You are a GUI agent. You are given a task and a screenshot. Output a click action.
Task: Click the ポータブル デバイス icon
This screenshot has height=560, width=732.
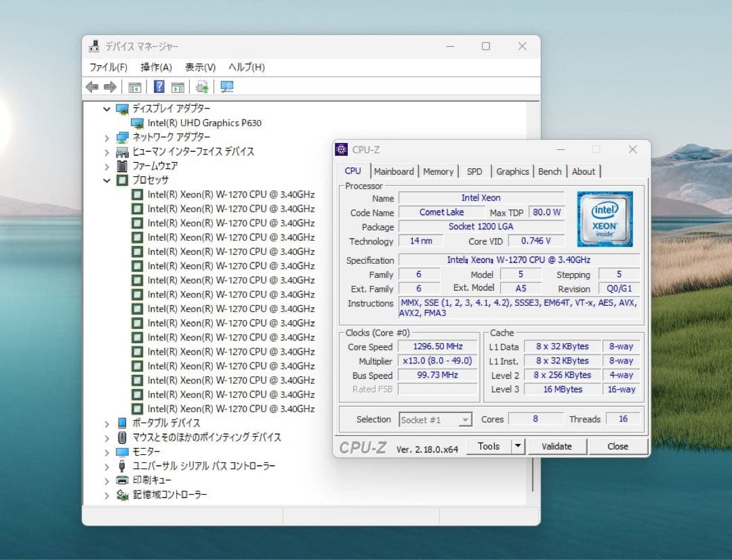122,423
